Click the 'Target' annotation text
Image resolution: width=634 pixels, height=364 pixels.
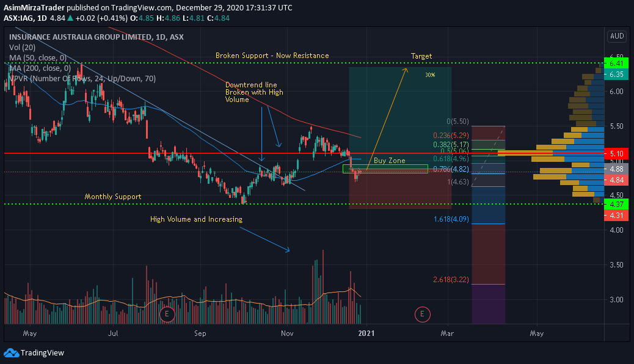click(421, 56)
